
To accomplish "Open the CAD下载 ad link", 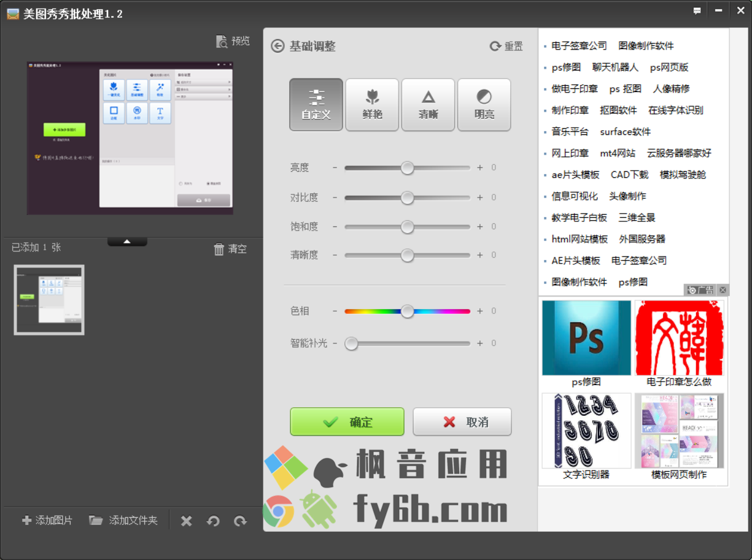I will click(x=629, y=175).
